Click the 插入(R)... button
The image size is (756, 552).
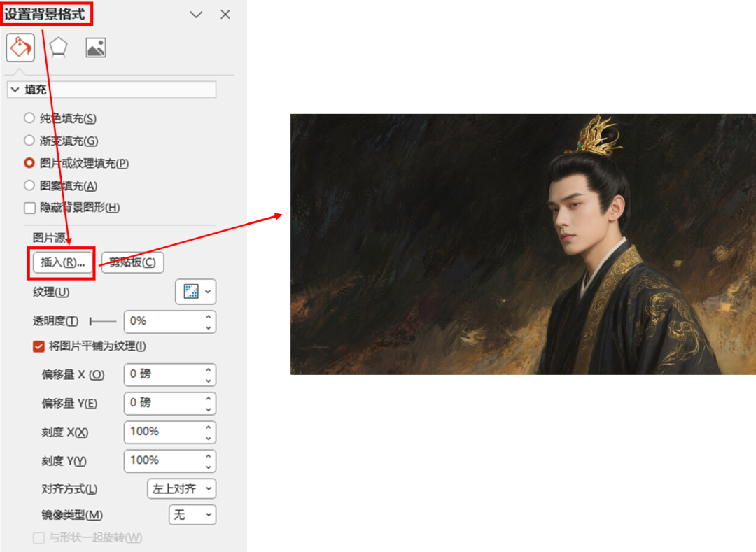(62, 262)
